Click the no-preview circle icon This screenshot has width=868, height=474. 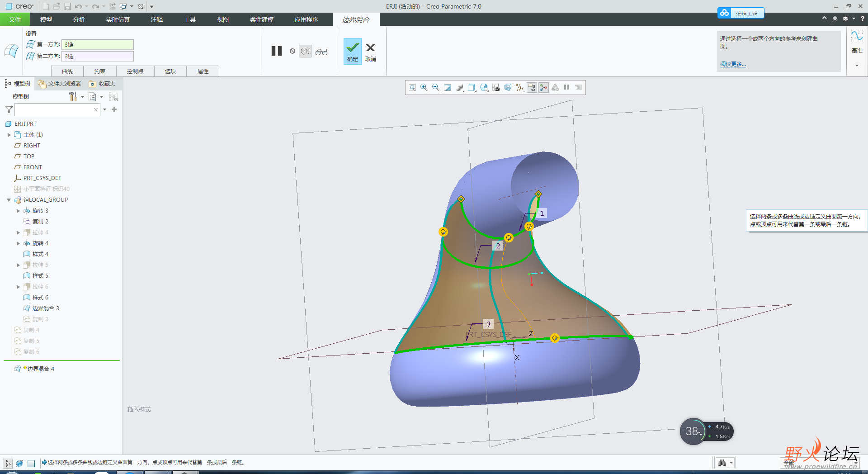292,51
